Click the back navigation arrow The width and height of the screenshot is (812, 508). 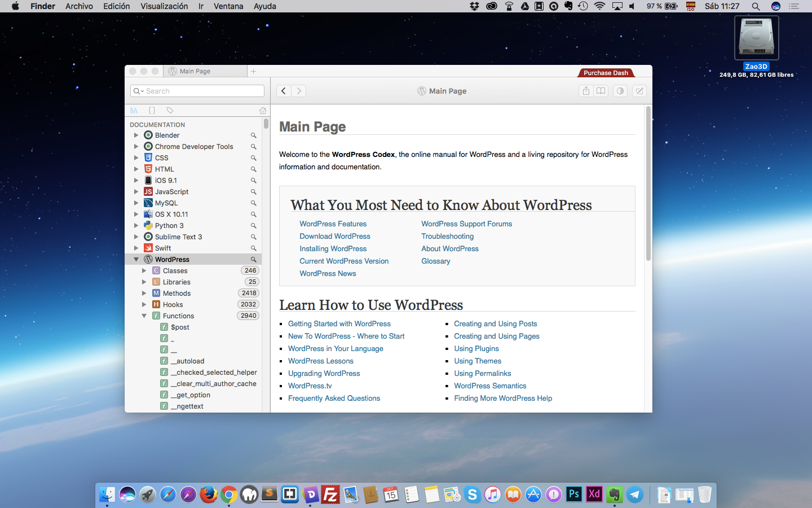[284, 91]
